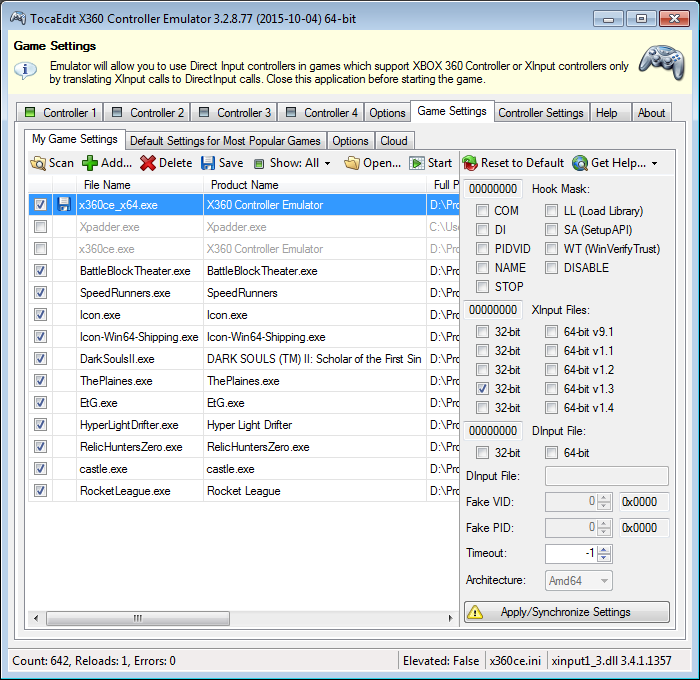Click the Product Name column header
700x680 pixels.
315,185
